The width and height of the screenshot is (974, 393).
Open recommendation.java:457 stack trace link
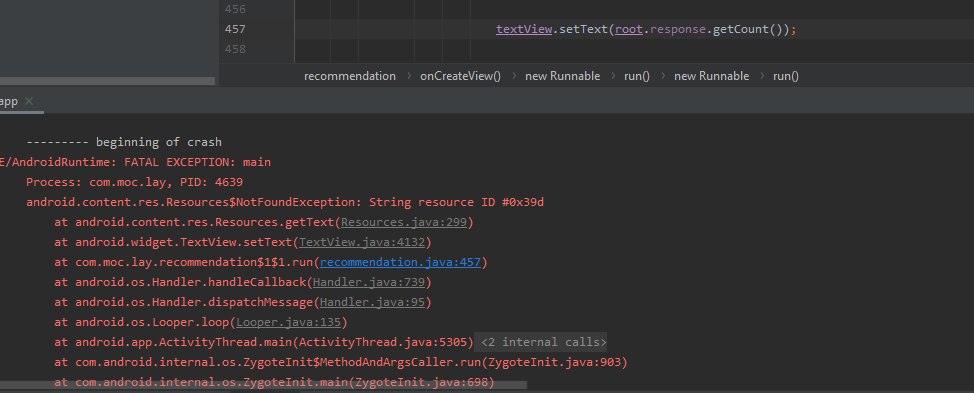pyautogui.click(x=400, y=262)
